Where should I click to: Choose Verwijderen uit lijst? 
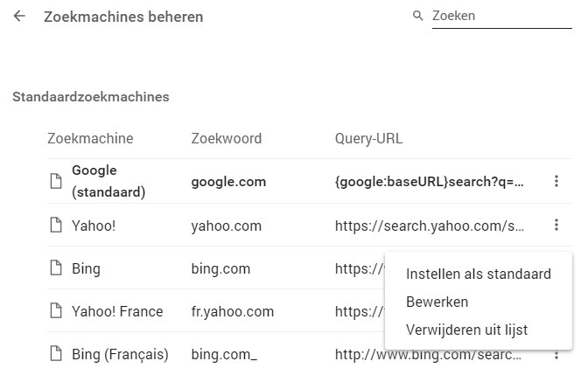466,330
